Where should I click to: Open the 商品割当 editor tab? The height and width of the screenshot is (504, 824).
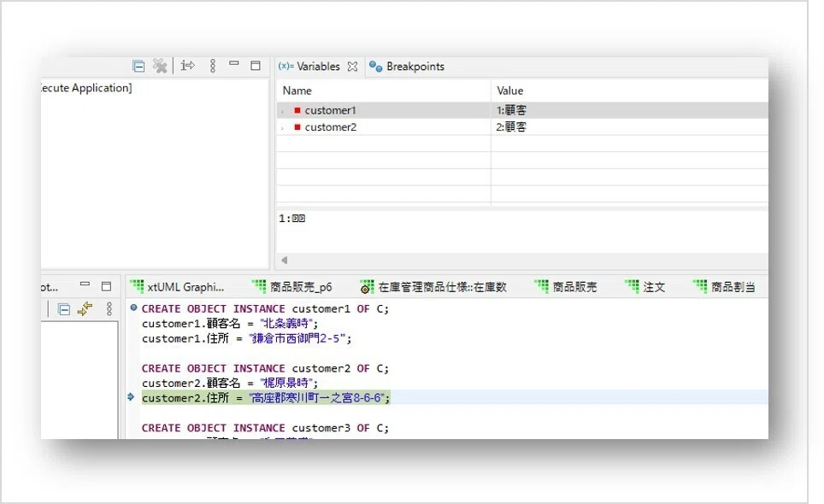coord(725,287)
